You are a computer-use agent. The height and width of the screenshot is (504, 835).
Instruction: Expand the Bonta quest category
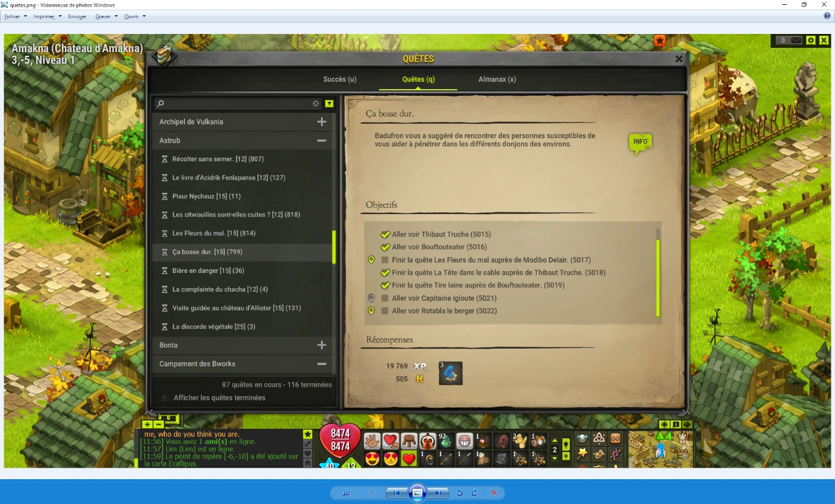click(x=322, y=345)
